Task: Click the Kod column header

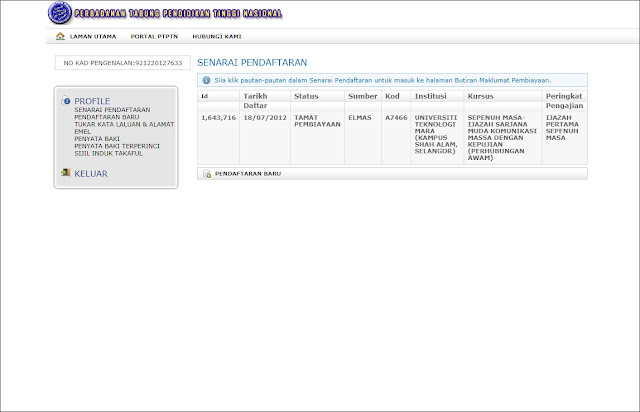Action: tap(392, 96)
